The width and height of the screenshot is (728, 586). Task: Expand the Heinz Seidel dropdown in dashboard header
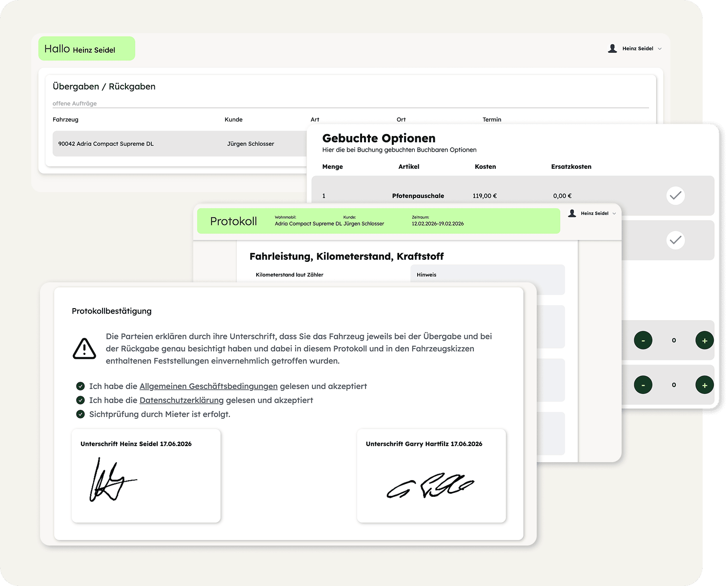point(660,49)
